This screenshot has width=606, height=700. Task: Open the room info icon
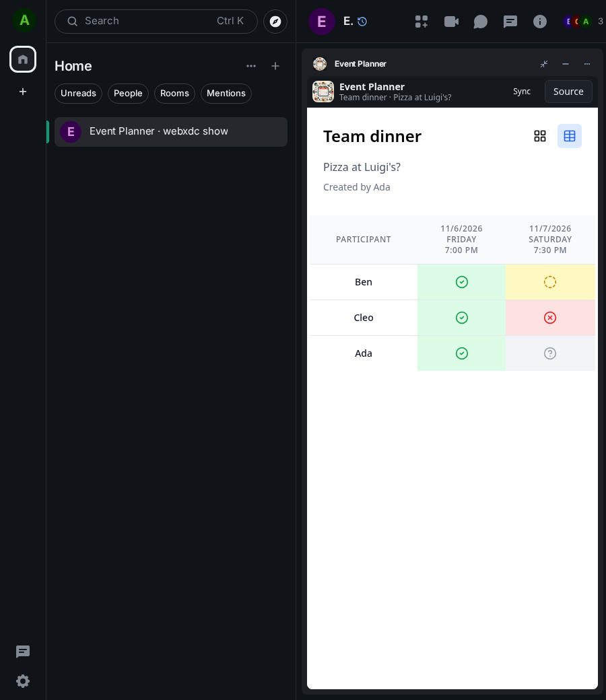click(x=540, y=22)
